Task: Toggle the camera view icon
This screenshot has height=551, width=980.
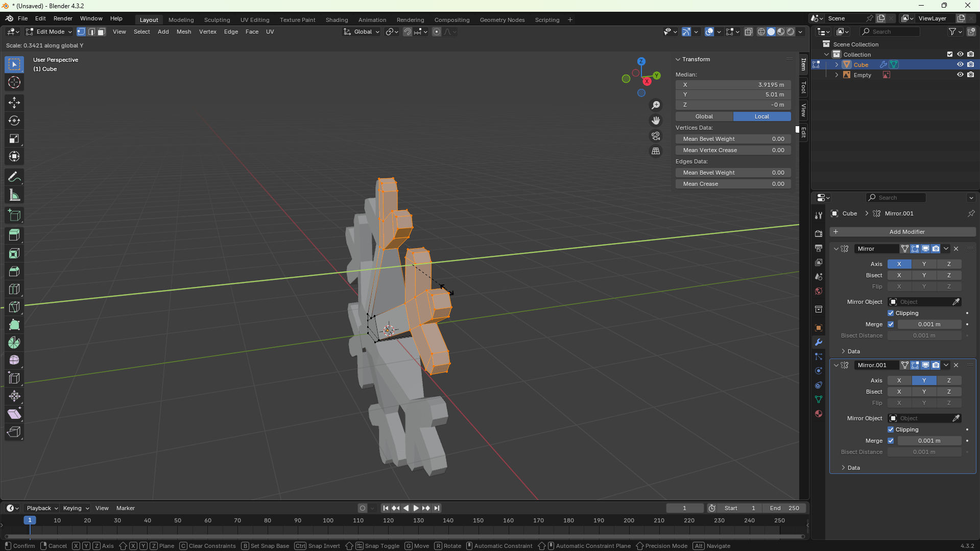Action: [x=656, y=136]
